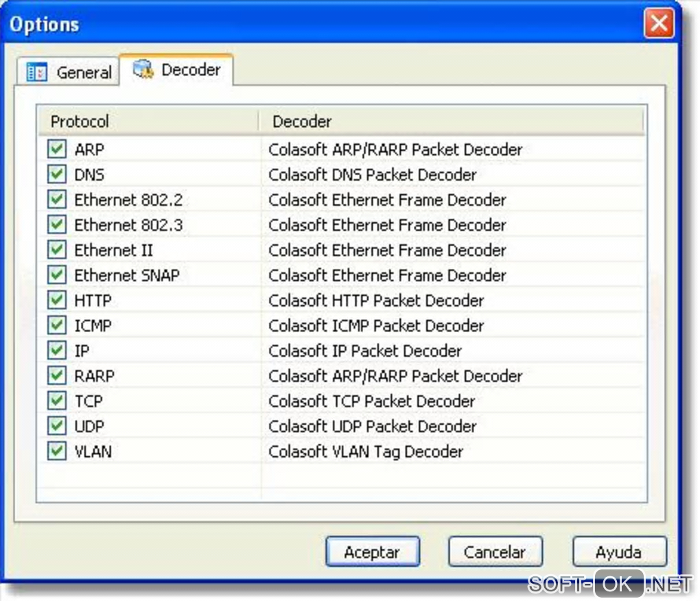
Task: Open help with the Ayuda button
Action: pyautogui.click(x=619, y=552)
